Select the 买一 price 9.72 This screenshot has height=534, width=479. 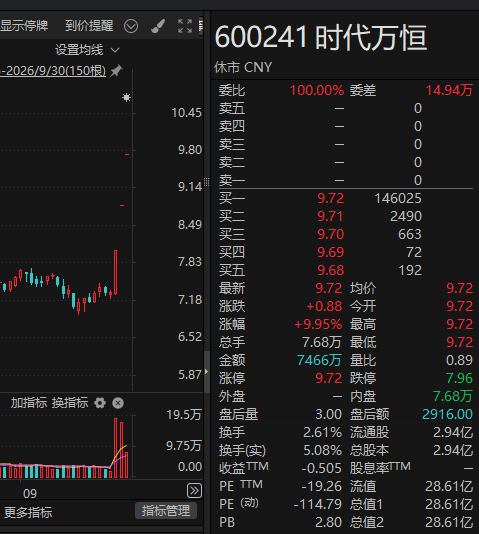pyautogui.click(x=331, y=199)
